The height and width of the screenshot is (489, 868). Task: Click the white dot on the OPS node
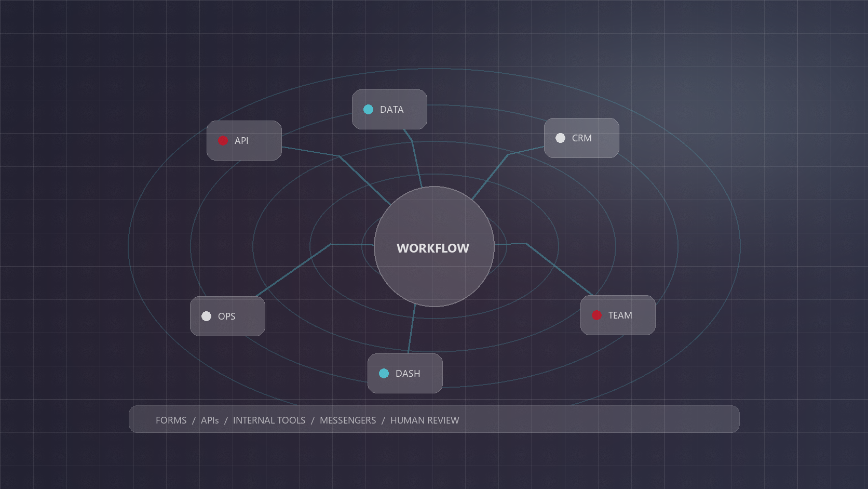click(x=206, y=316)
